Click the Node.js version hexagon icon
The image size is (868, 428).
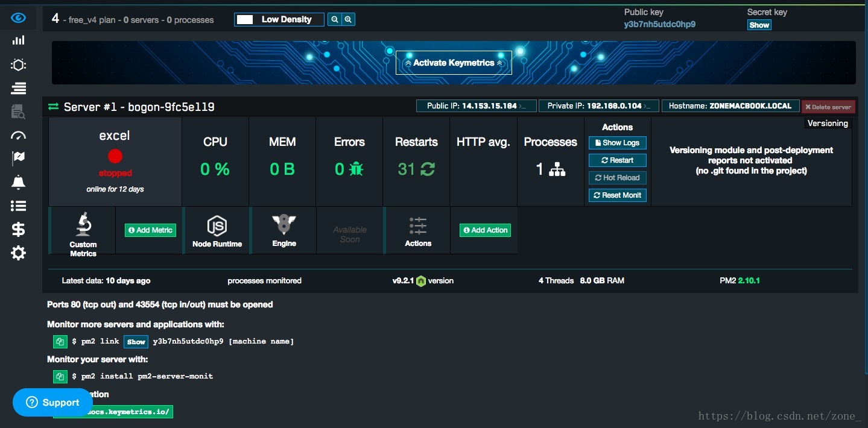(421, 281)
